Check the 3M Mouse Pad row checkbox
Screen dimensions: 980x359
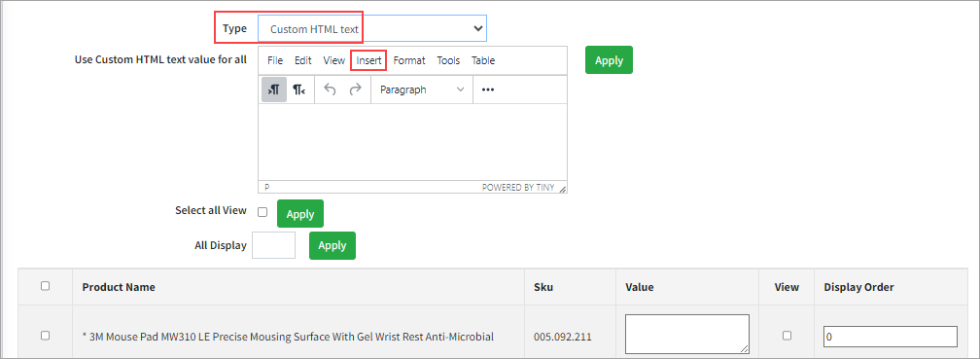pos(45,336)
